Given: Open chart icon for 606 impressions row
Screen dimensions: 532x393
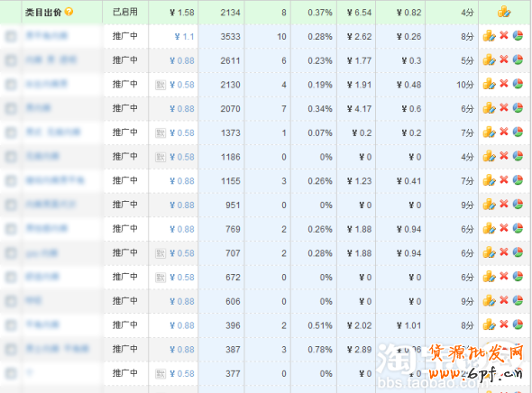Looking at the screenshot, I should (518, 300).
